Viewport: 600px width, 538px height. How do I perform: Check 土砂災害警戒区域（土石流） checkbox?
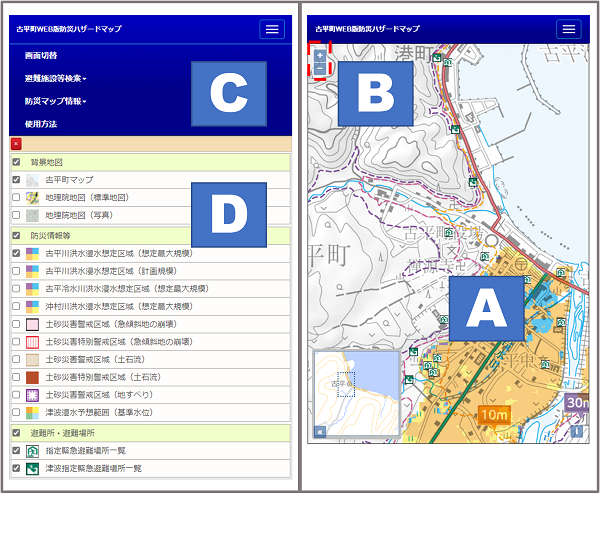pos(16,359)
